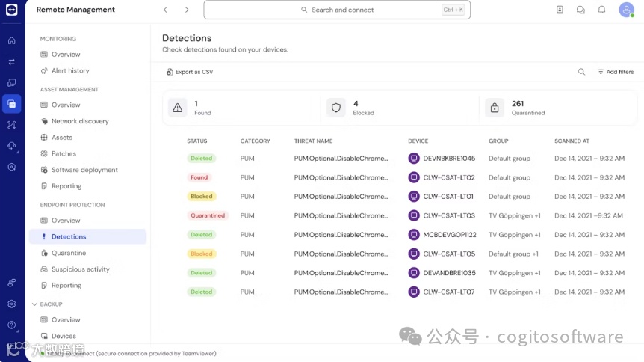Click the Found warning triangle icon
Image resolution: width=644 pixels, height=362 pixels.
point(177,108)
